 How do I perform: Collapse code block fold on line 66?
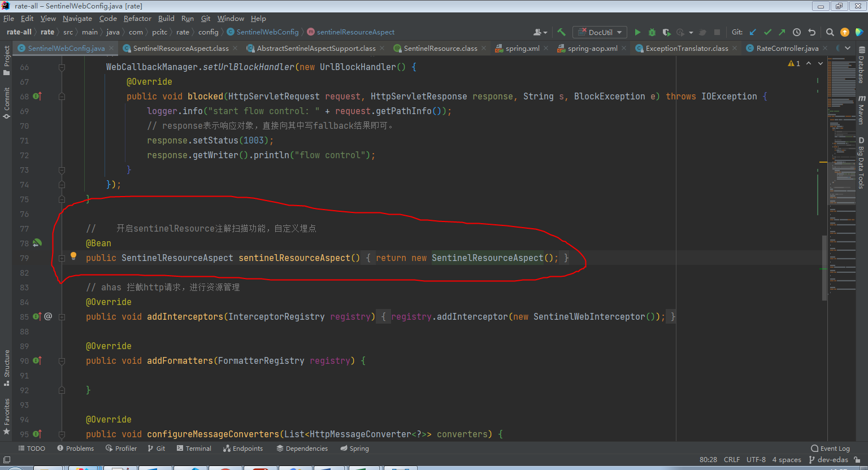[x=62, y=67]
